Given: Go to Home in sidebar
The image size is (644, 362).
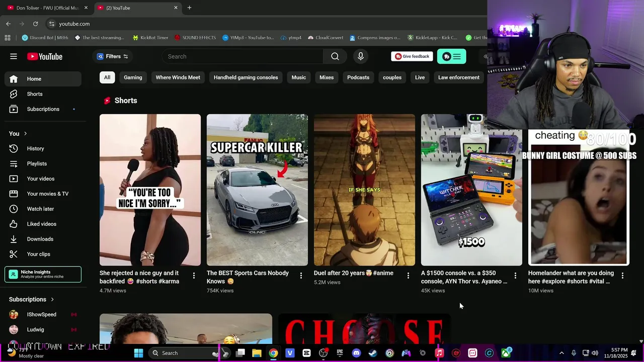Looking at the screenshot, I should (x=43, y=79).
